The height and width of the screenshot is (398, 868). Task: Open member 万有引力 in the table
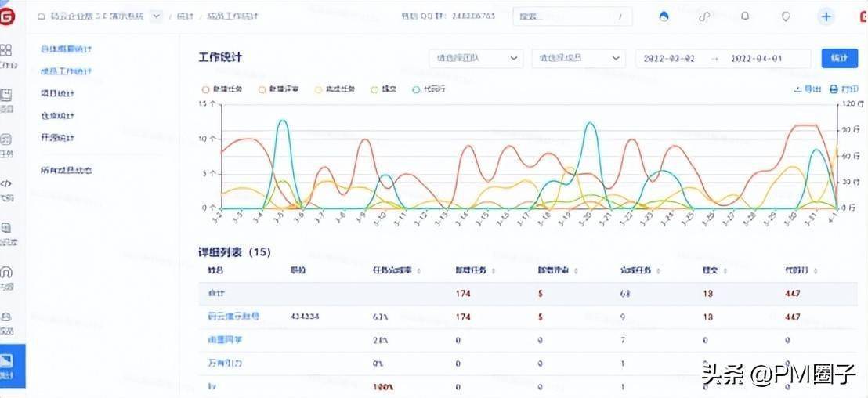[225, 363]
